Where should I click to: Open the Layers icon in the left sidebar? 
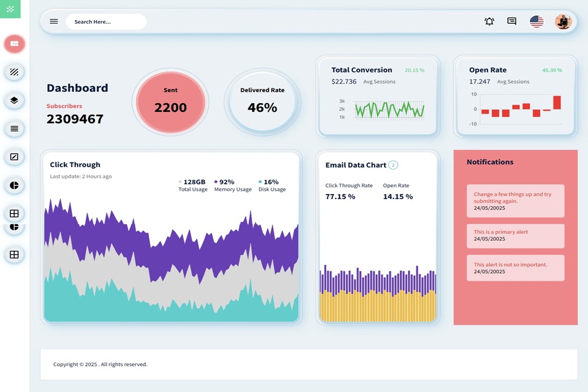pos(14,100)
